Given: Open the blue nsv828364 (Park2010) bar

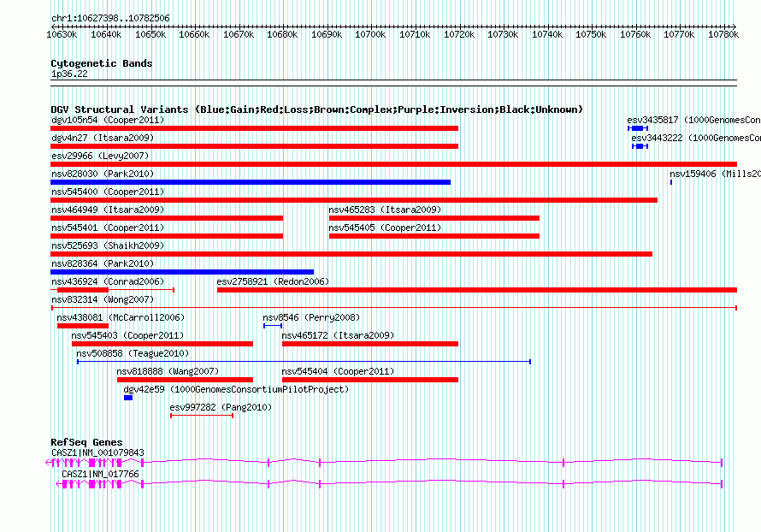Looking at the screenshot, I should point(182,272).
